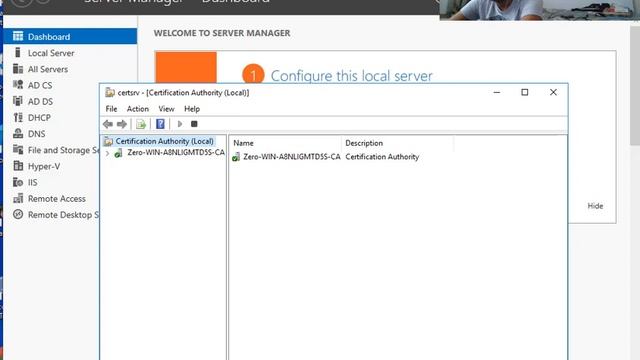The image size is (640, 360).
Task: Select Remote Desktop Services icon
Action: (x=18, y=214)
